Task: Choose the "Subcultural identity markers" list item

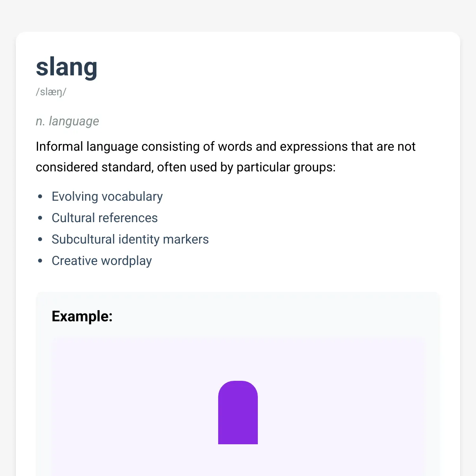Action: 130,239
